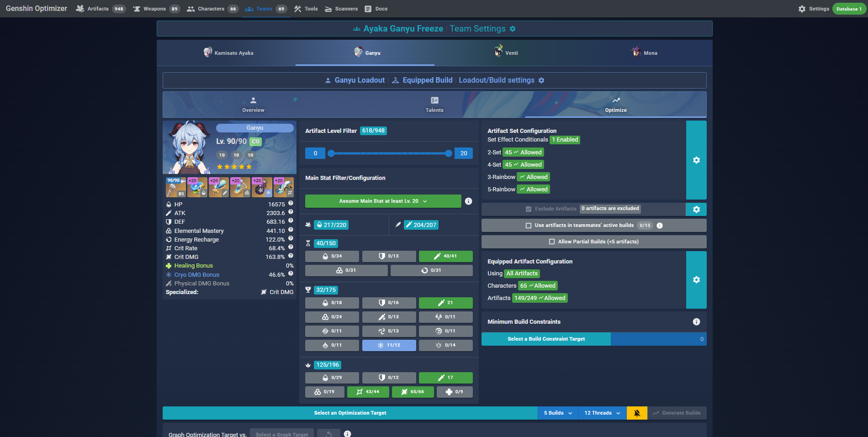Click Minimum Build Constraints info icon
Image resolution: width=868 pixels, height=437 pixels.
pyautogui.click(x=696, y=322)
